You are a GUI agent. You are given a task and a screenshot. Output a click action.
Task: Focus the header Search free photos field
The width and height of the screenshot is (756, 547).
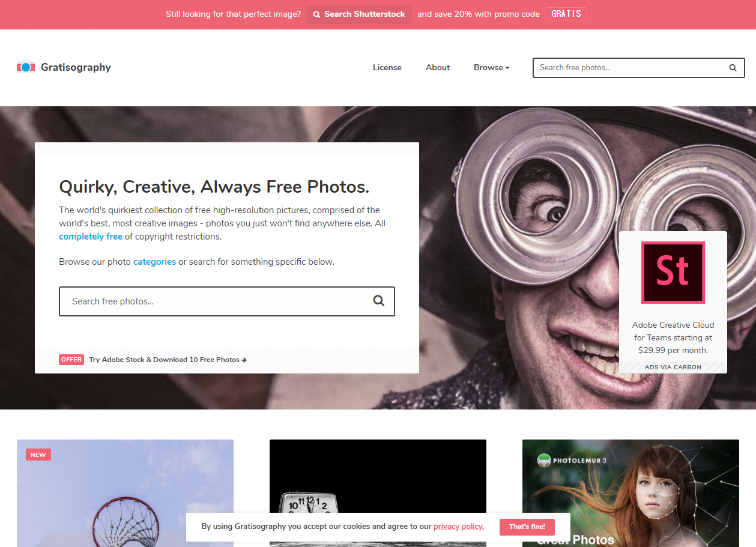click(x=639, y=68)
